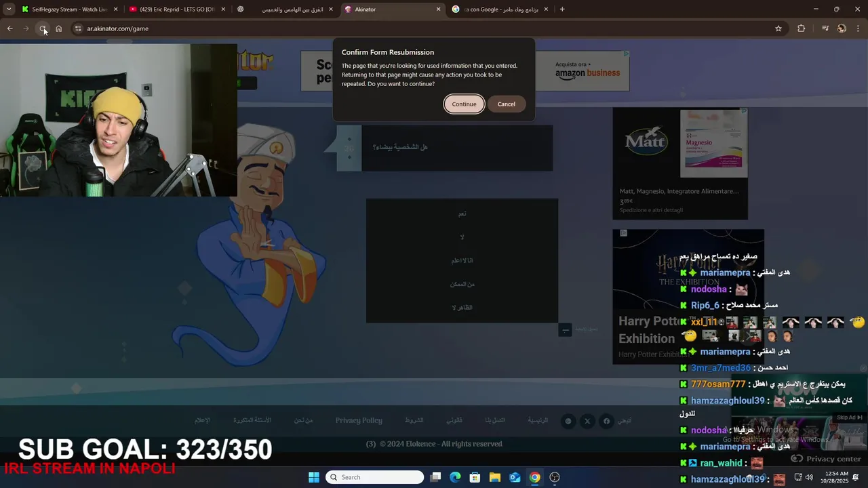Screen dimensions: 868x488
Task: Open the اتصل بنا footer link
Action: [495, 420]
